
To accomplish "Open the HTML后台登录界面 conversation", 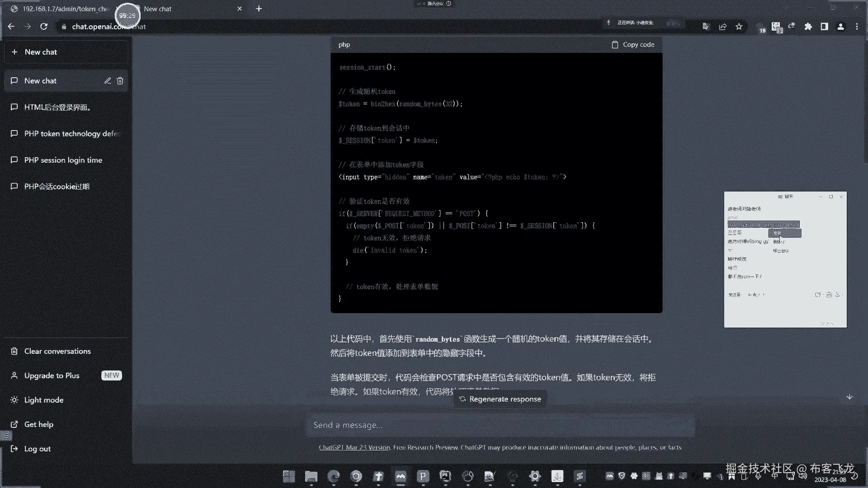I will 57,107.
